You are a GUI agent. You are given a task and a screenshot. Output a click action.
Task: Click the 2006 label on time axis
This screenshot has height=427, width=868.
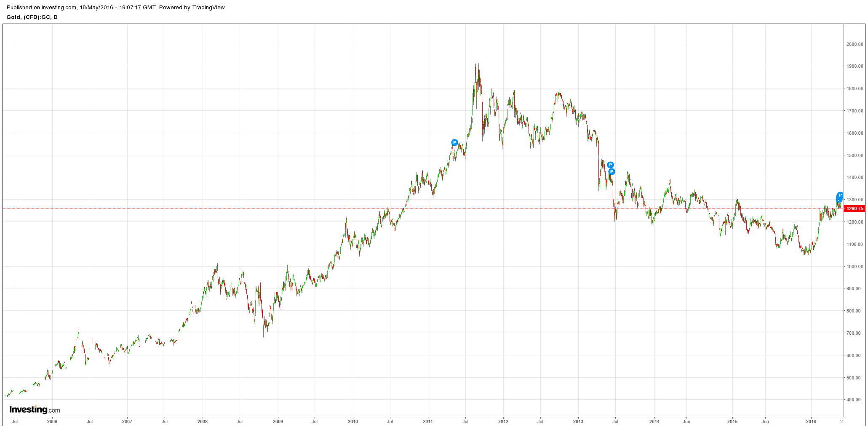(52, 422)
